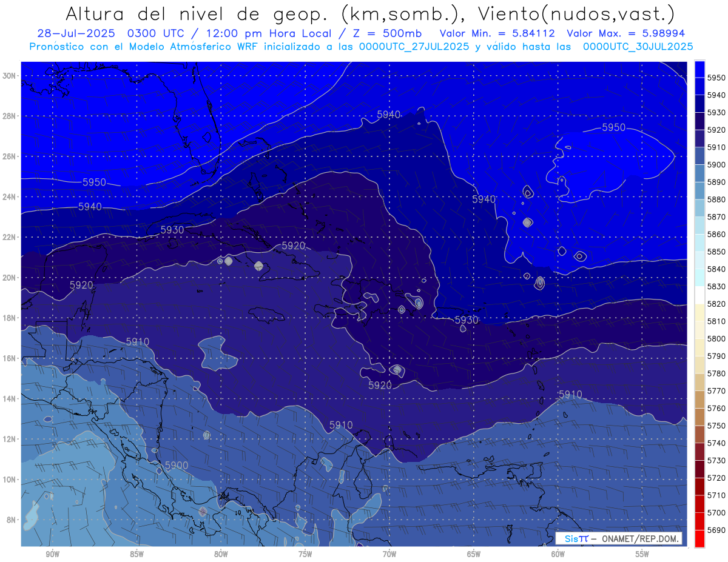Image resolution: width=728 pixels, height=562 pixels.
Task: Click legend swatch between 5750 and 5760
Action: [699, 417]
